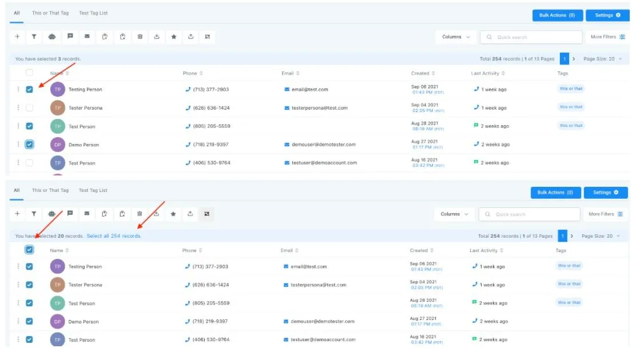Click the upload import icon in lower toolbar
This screenshot has height=356, width=644.
[190, 214]
